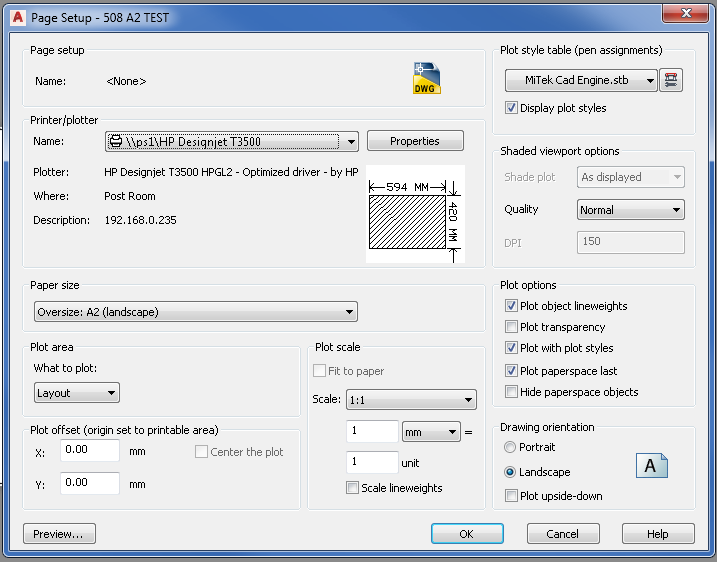Open the Quality dropdown set to Normal
Screen dimensions: 717x562
pos(631,210)
